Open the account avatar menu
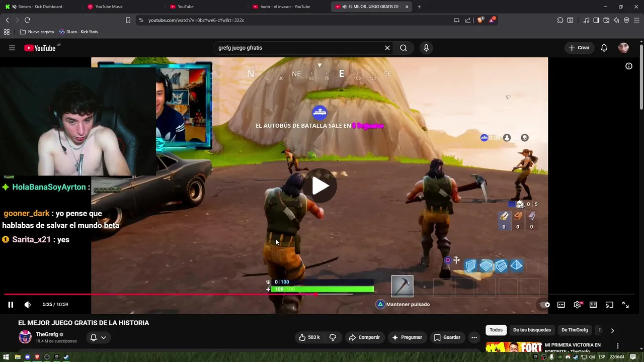644x362 pixels. pyautogui.click(x=623, y=48)
